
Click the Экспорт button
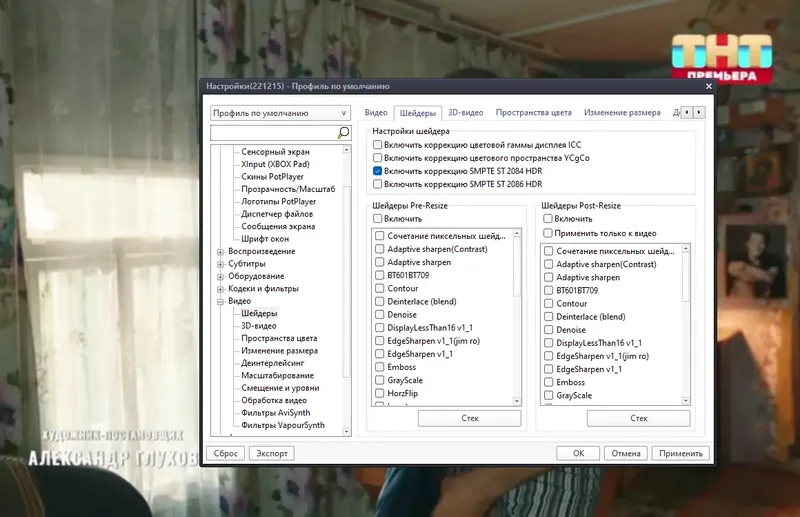[x=271, y=453]
